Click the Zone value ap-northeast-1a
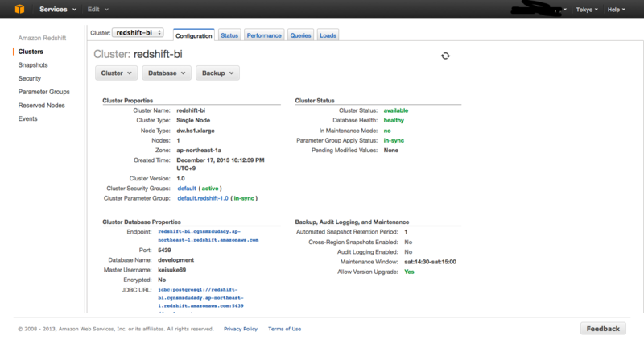The width and height of the screenshot is (644, 340). [x=199, y=150]
